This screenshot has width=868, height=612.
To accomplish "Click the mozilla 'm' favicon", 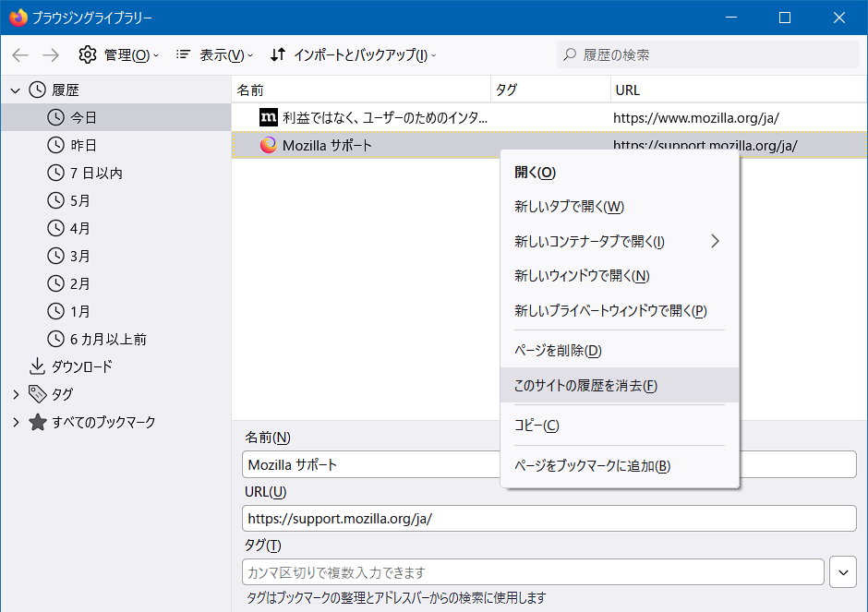I will coord(269,117).
